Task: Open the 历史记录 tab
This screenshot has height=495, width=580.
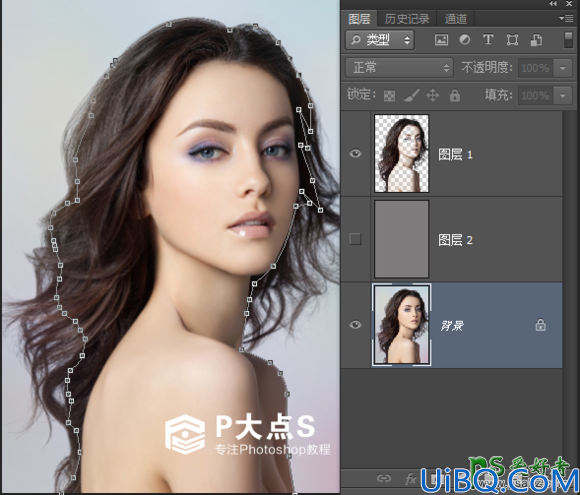Action: tap(407, 18)
